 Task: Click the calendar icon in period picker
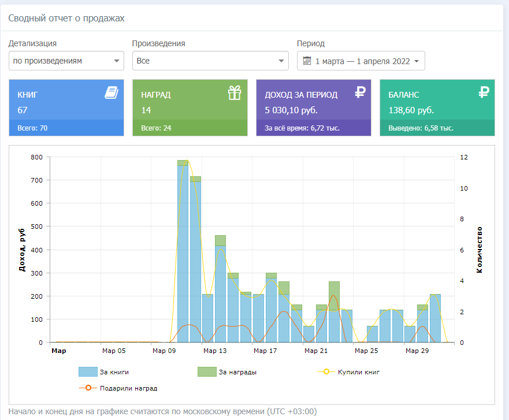(x=307, y=61)
